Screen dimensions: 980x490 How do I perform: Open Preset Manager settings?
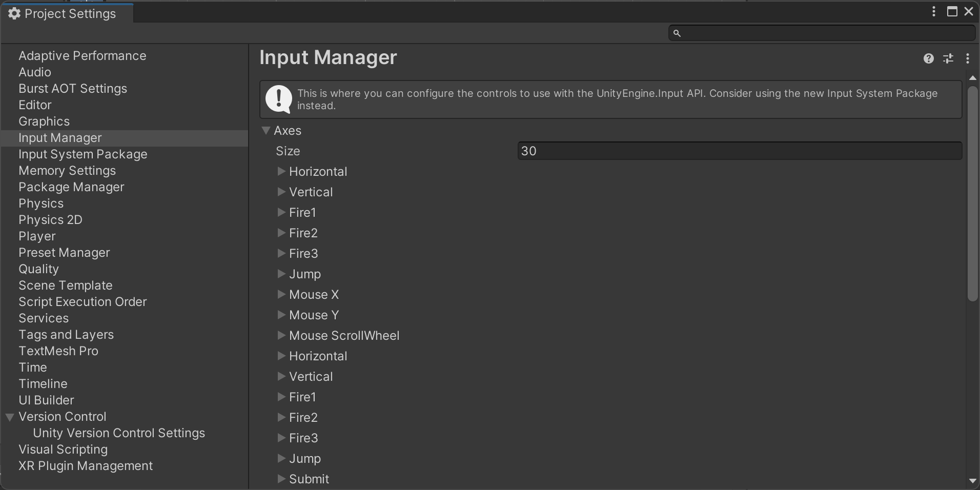pyautogui.click(x=64, y=252)
